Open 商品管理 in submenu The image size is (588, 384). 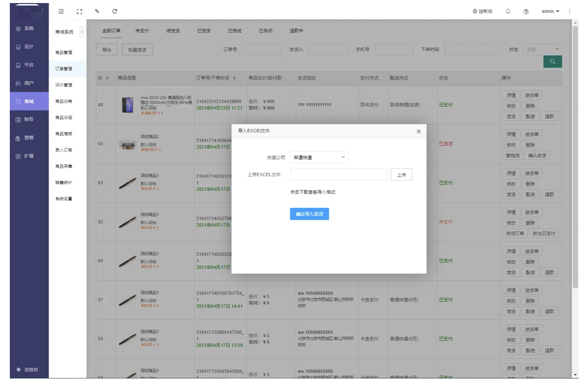click(64, 53)
